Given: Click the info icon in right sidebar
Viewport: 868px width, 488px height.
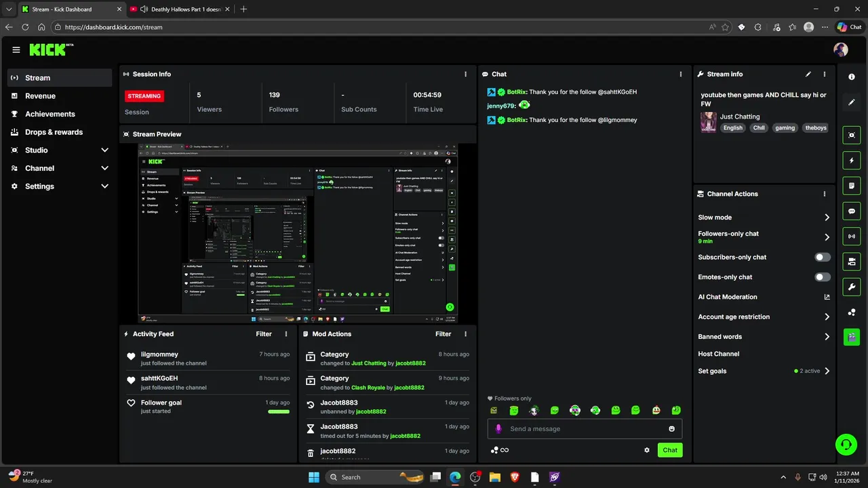Looking at the screenshot, I should pyautogui.click(x=852, y=77).
